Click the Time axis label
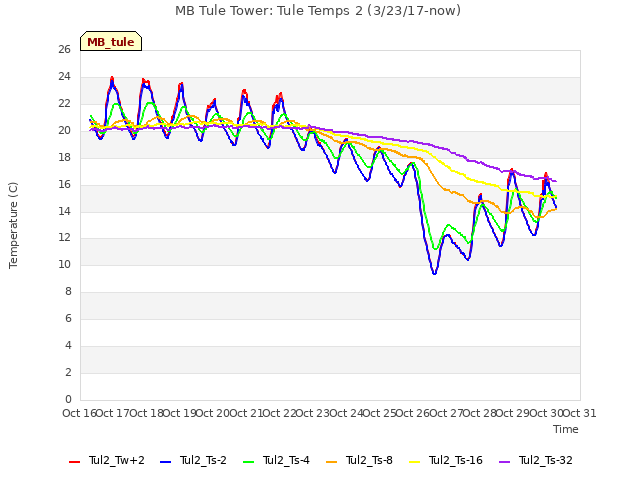The image size is (640, 480). tap(566, 429)
